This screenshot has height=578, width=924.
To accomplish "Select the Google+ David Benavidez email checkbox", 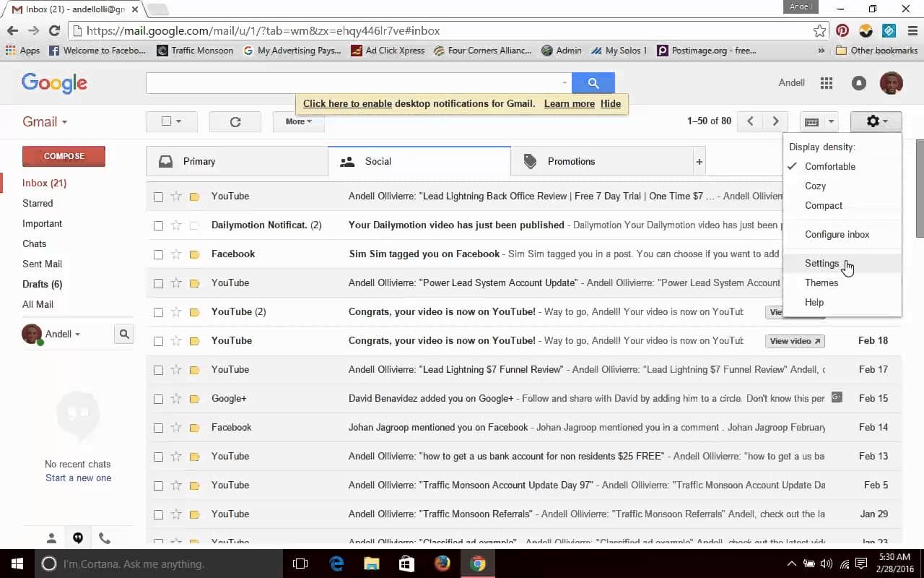I will (x=158, y=399).
